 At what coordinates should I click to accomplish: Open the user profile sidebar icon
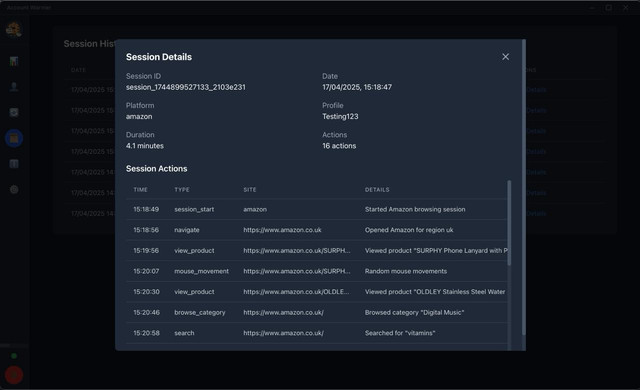tap(14, 86)
